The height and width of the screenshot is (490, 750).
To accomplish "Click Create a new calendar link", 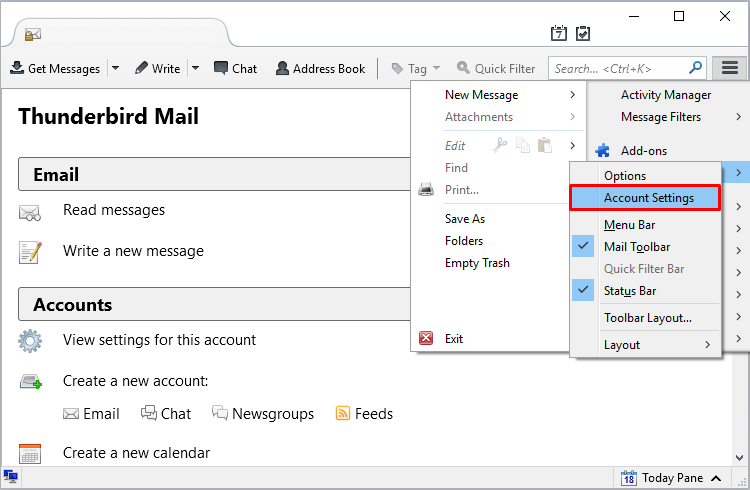I will coord(136,453).
